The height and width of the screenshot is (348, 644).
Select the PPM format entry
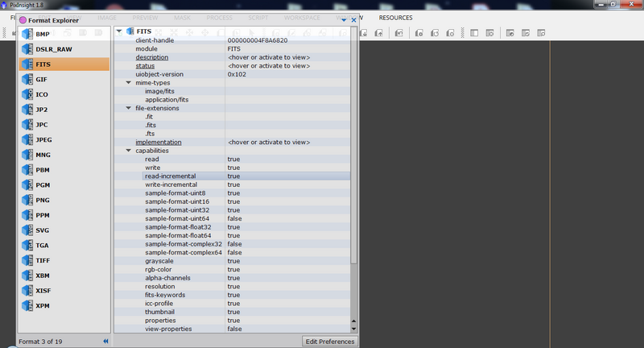pyautogui.click(x=64, y=215)
